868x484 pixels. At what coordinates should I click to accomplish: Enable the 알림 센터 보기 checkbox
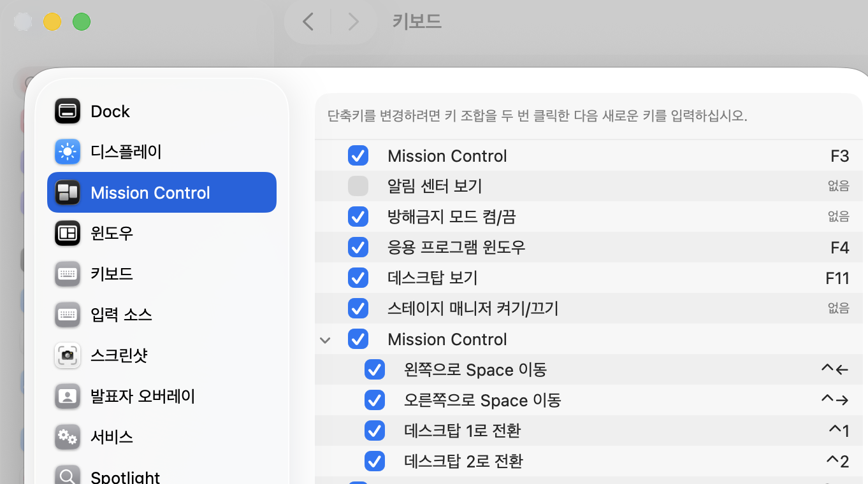[x=358, y=186]
